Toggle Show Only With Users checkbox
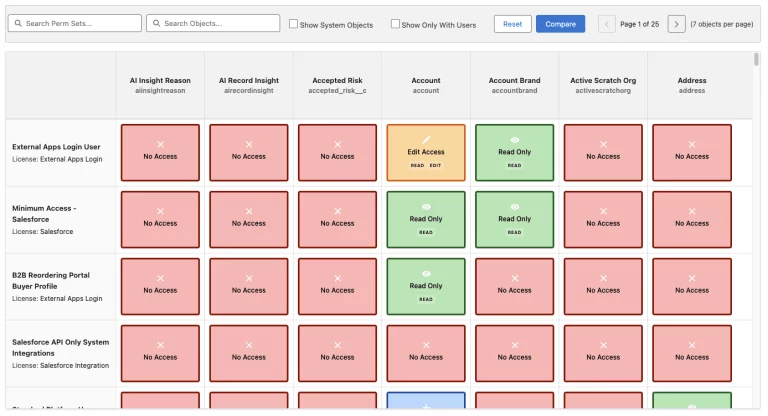The width and height of the screenshot is (768, 416). tap(395, 24)
